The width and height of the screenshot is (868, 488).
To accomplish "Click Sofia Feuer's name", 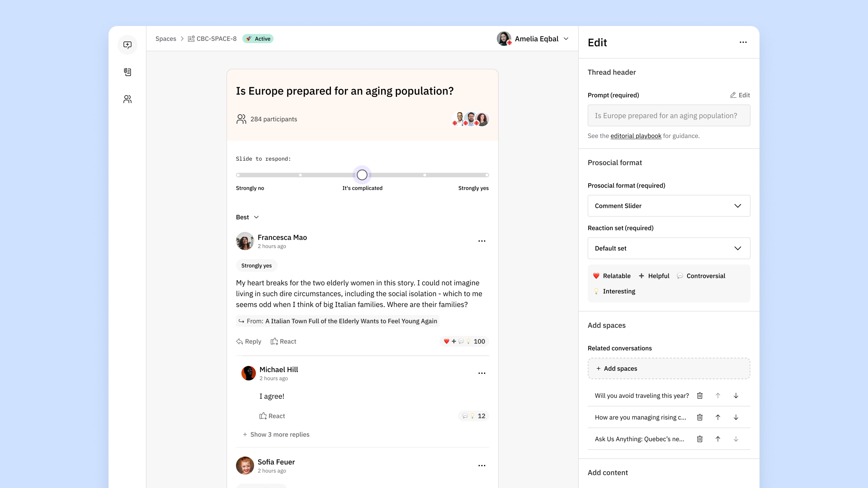I will point(276,462).
